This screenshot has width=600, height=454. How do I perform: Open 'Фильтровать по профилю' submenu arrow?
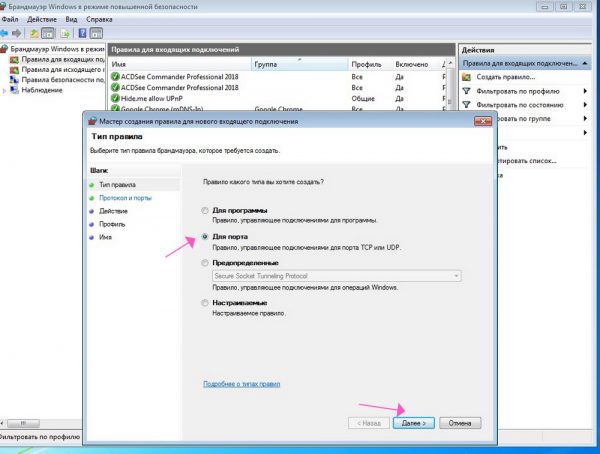585,91
